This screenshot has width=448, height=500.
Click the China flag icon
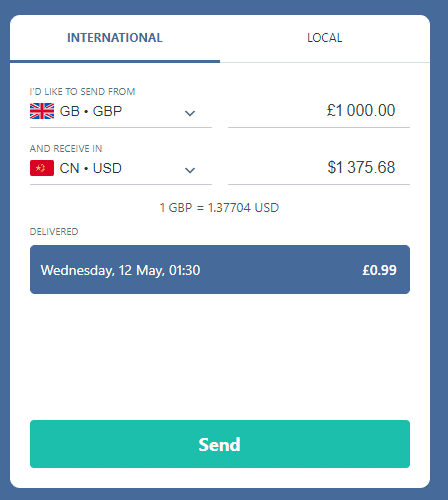42,168
